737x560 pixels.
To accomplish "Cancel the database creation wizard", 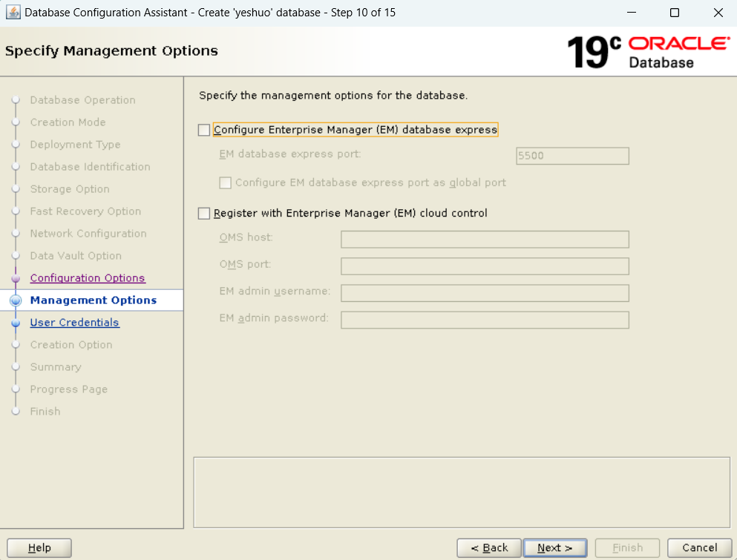I will click(x=699, y=548).
